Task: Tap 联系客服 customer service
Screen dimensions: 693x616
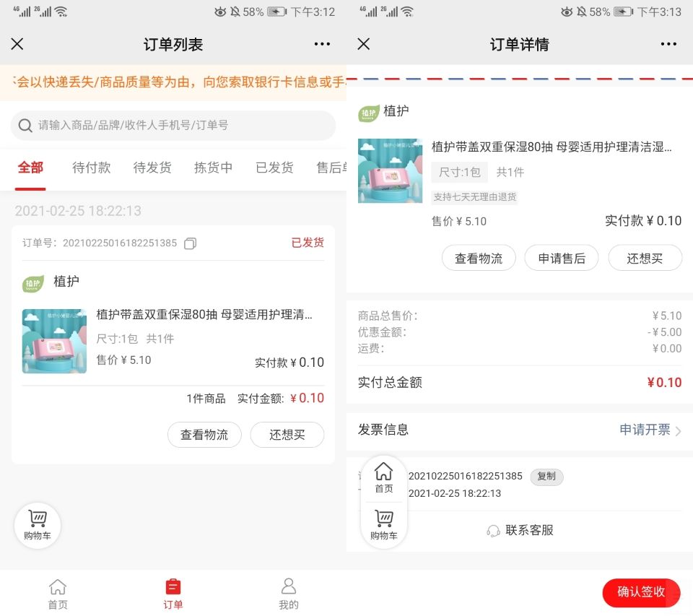Action: [x=529, y=530]
